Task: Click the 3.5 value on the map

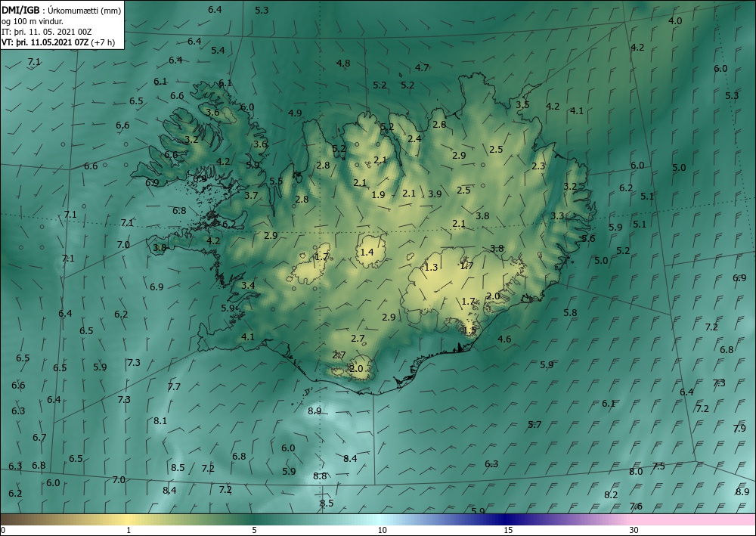Action: pyautogui.click(x=522, y=104)
